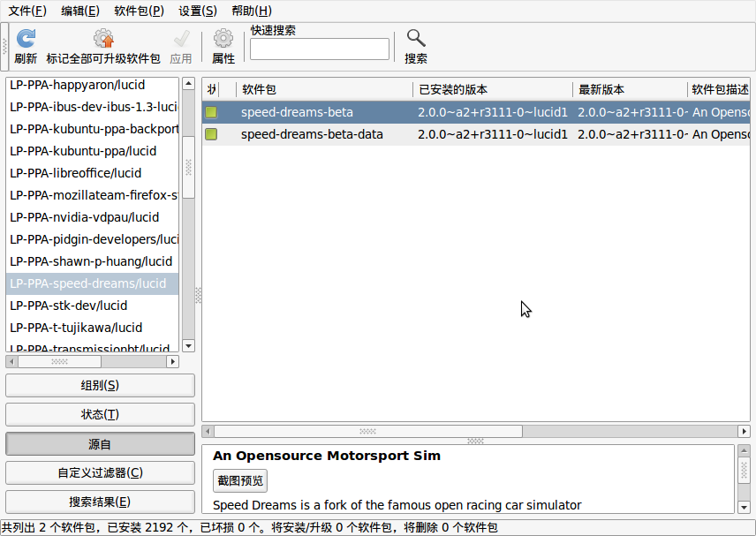Viewport: 756px width, 536px height.
Task: Select the speed-dreams-beta package row name
Action: coord(297,112)
